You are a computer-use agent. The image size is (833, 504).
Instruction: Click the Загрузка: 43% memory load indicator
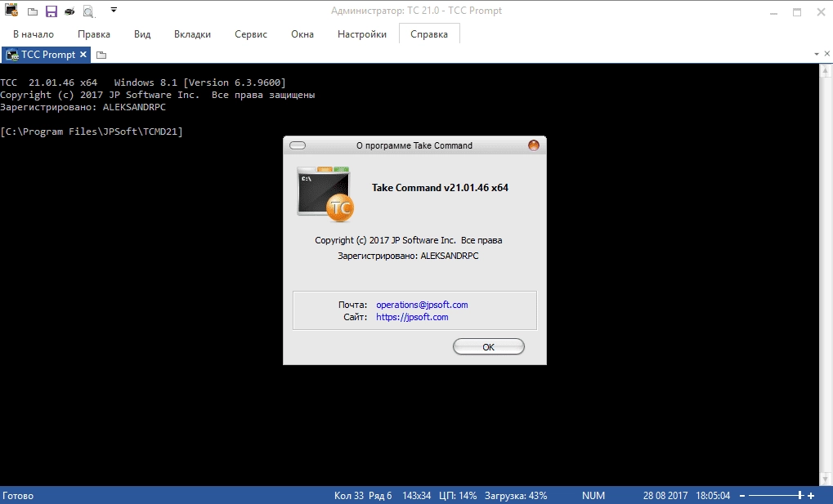coord(515,496)
